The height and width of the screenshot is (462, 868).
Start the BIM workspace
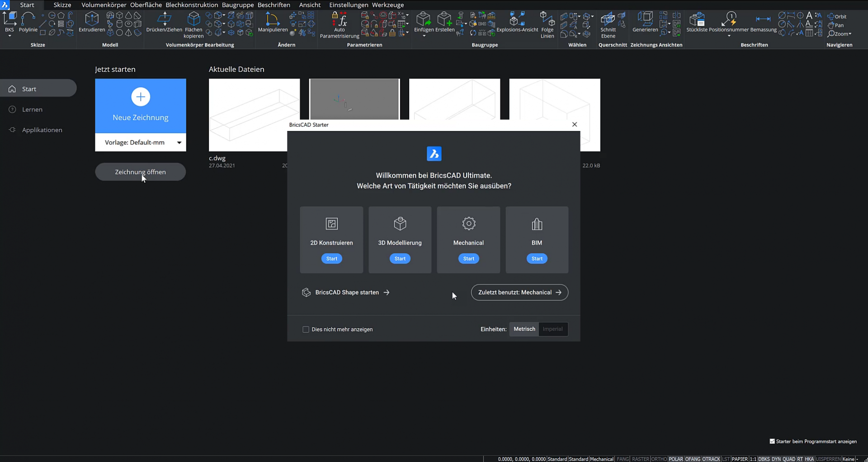(537, 259)
